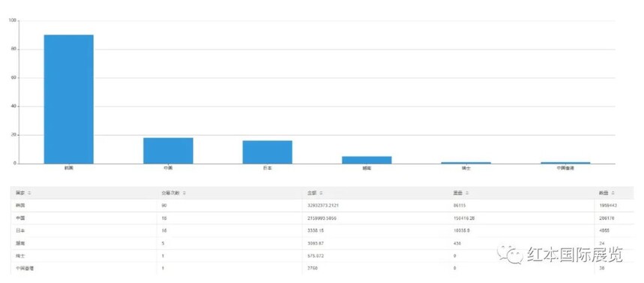Click the 国家 column header text

(x=20, y=193)
